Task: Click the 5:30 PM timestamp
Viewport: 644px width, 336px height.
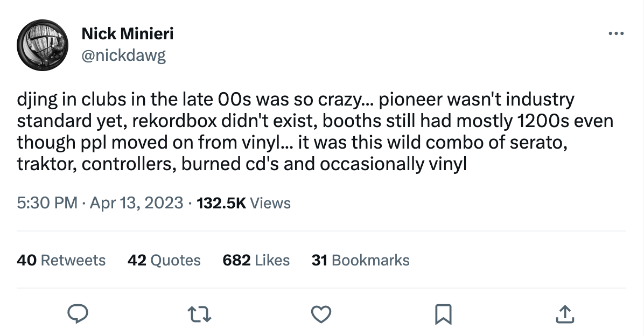Action: pos(47,203)
